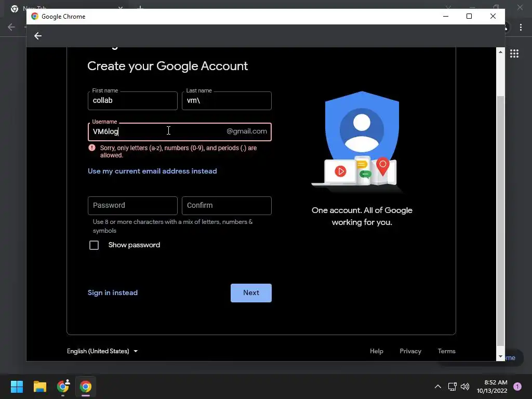Open the English (United States) language dropdown
The height and width of the screenshot is (399, 532).
tap(102, 351)
